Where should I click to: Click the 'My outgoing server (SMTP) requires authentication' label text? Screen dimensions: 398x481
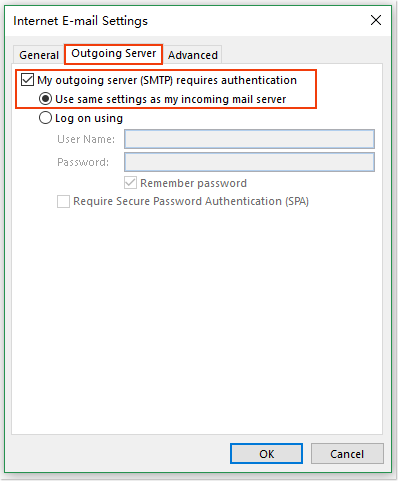(x=167, y=80)
